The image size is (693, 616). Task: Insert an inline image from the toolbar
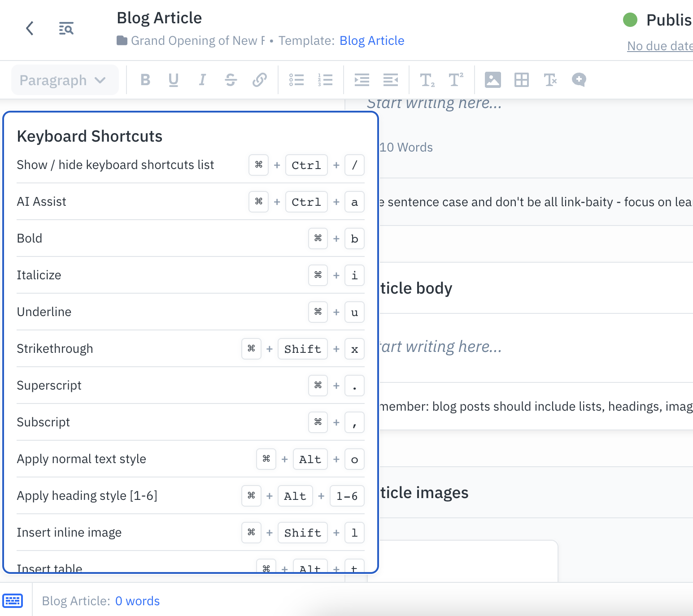click(493, 80)
